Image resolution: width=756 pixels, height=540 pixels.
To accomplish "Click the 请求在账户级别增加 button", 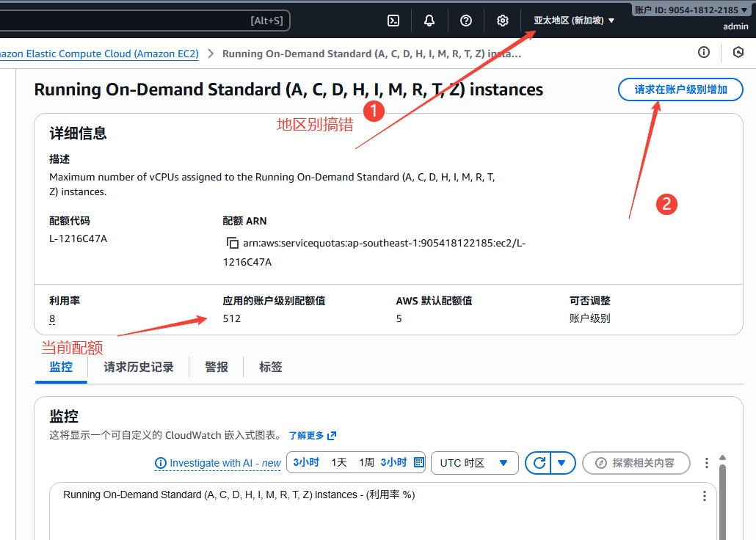I will pos(680,90).
